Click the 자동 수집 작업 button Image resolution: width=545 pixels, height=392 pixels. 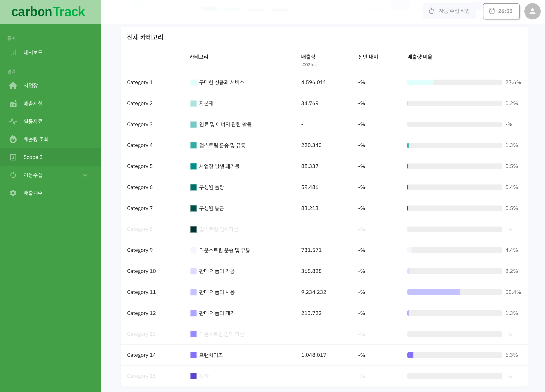click(x=450, y=12)
